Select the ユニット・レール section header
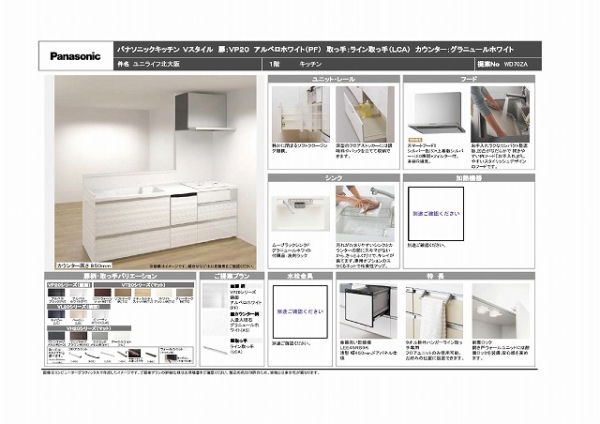The width and height of the screenshot is (600, 424). pos(334,79)
